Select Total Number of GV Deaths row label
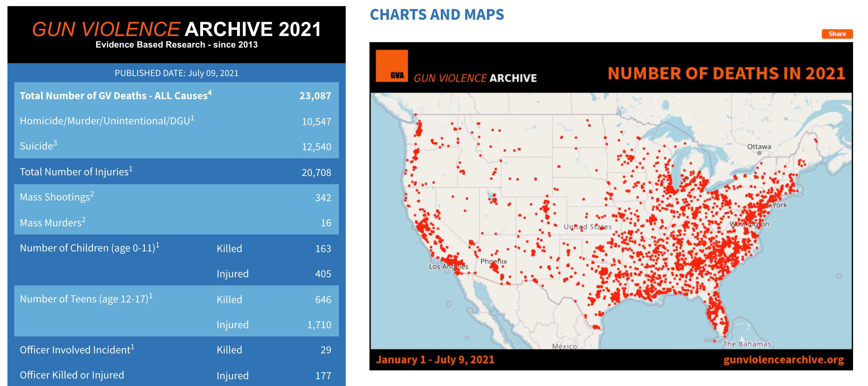 coord(116,95)
